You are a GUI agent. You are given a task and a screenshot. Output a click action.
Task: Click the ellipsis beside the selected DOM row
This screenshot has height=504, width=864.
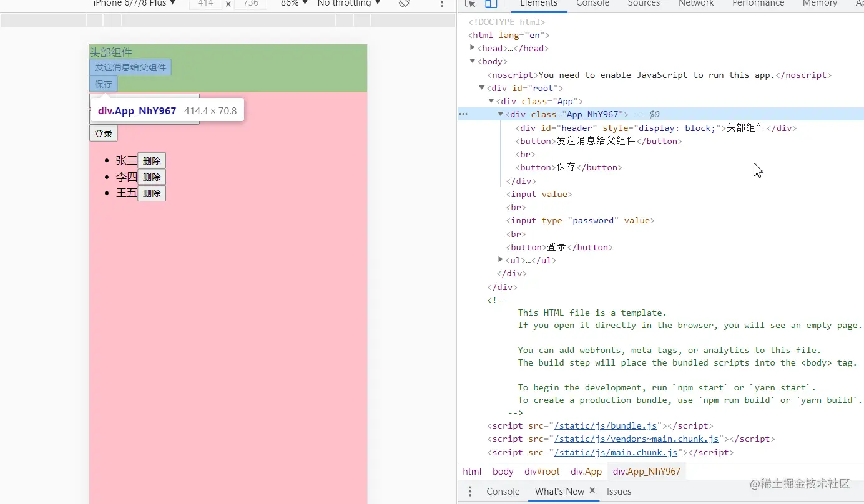[x=463, y=114]
